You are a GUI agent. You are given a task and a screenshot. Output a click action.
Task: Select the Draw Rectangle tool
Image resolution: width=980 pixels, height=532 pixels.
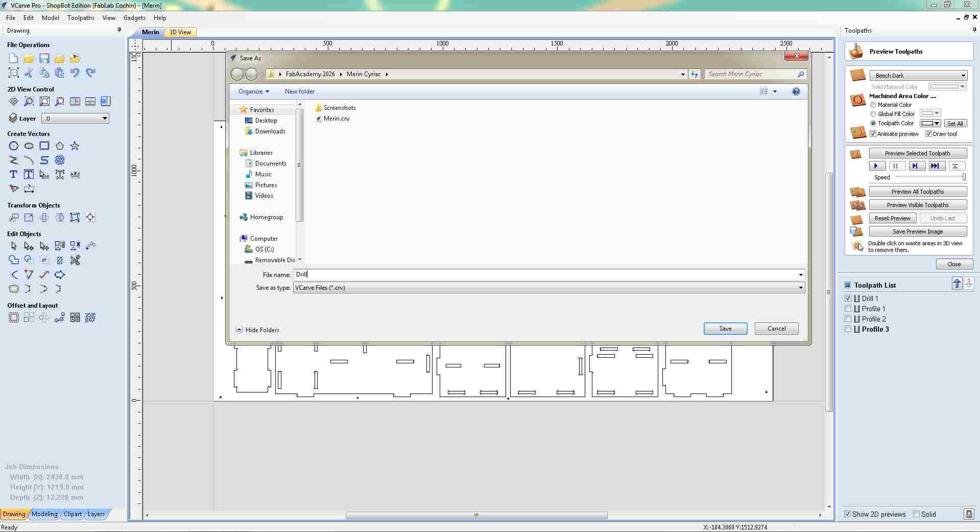(44, 146)
